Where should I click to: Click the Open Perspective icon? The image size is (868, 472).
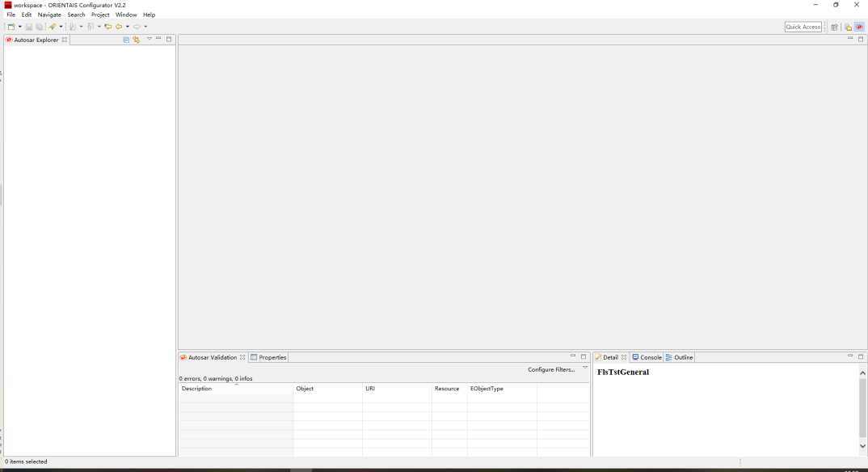point(835,27)
